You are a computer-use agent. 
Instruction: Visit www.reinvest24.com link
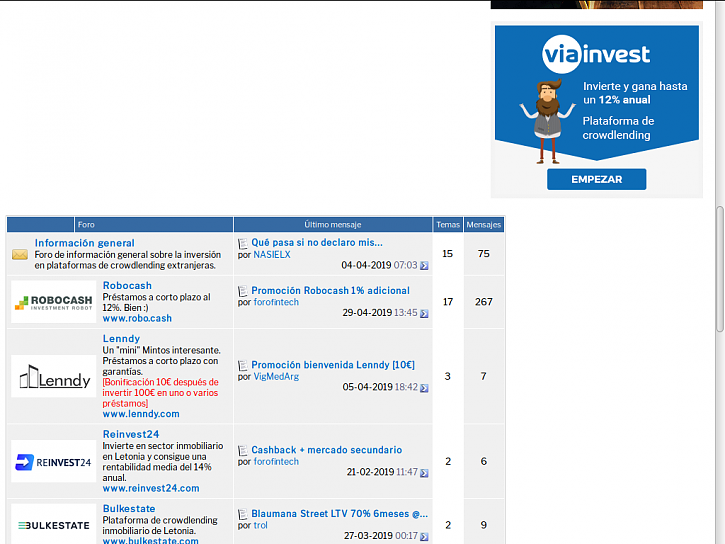click(151, 489)
